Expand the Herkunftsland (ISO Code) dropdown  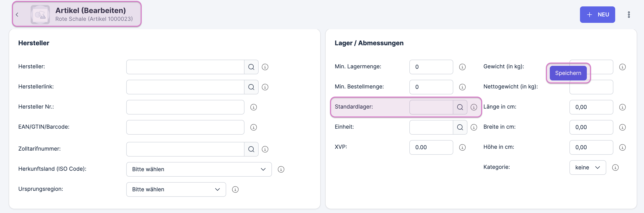[199, 169]
